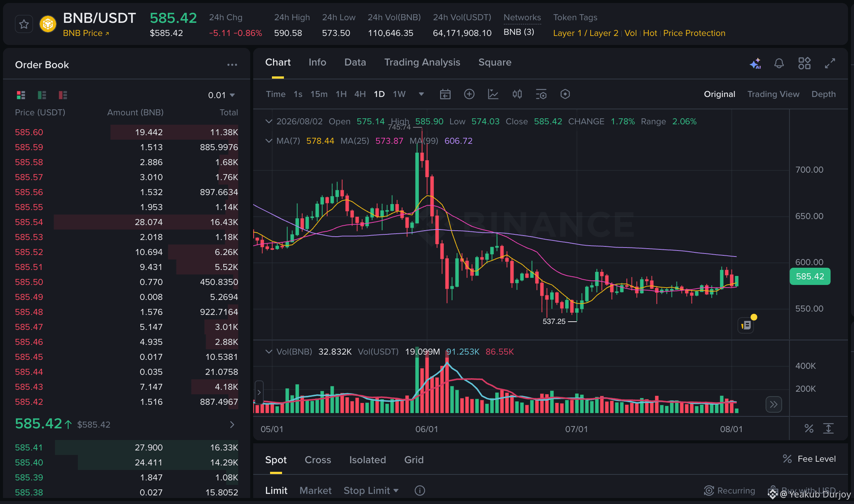854x504 pixels.
Task: Click the add circle plus icon
Action: point(469,94)
